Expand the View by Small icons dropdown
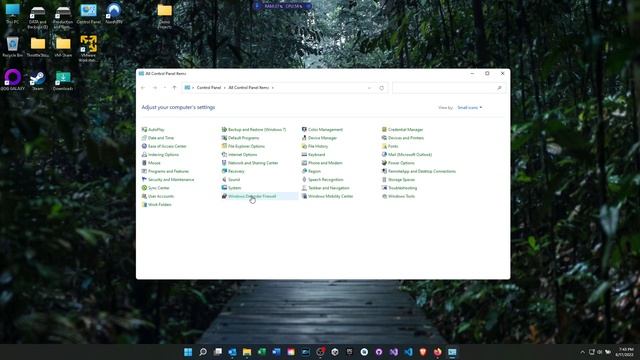Viewport: 640px width, 360px height. coord(470,108)
